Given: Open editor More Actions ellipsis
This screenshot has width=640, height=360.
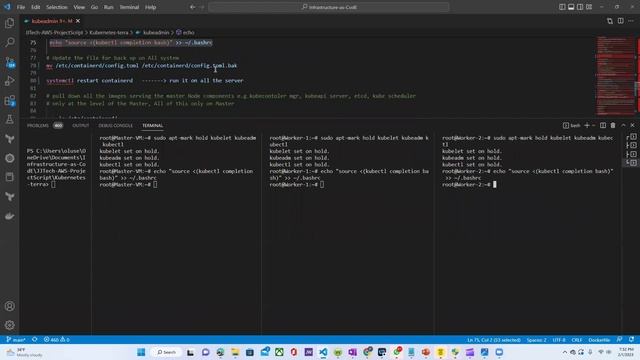Looking at the screenshot, I should (631, 21).
